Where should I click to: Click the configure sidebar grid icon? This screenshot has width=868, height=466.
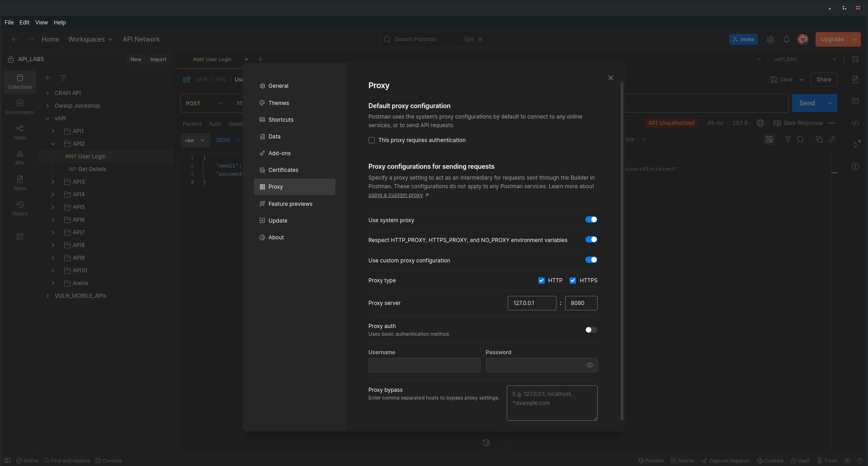point(20,237)
